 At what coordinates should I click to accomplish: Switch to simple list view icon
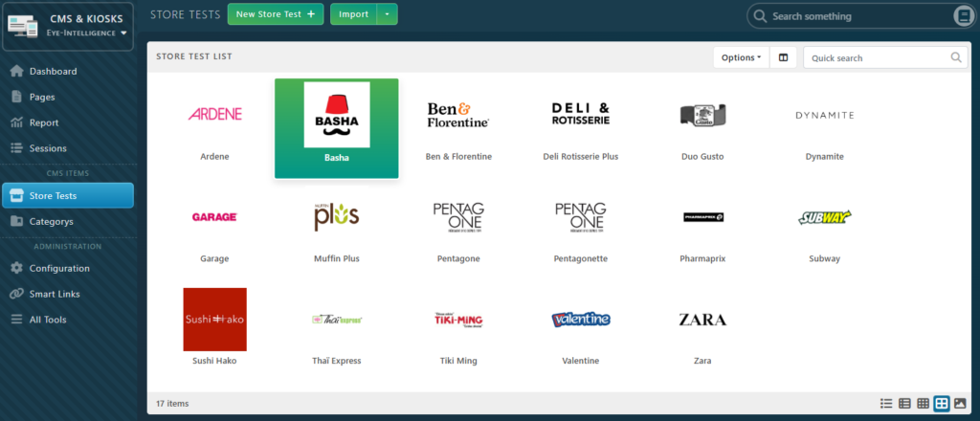[x=885, y=404]
